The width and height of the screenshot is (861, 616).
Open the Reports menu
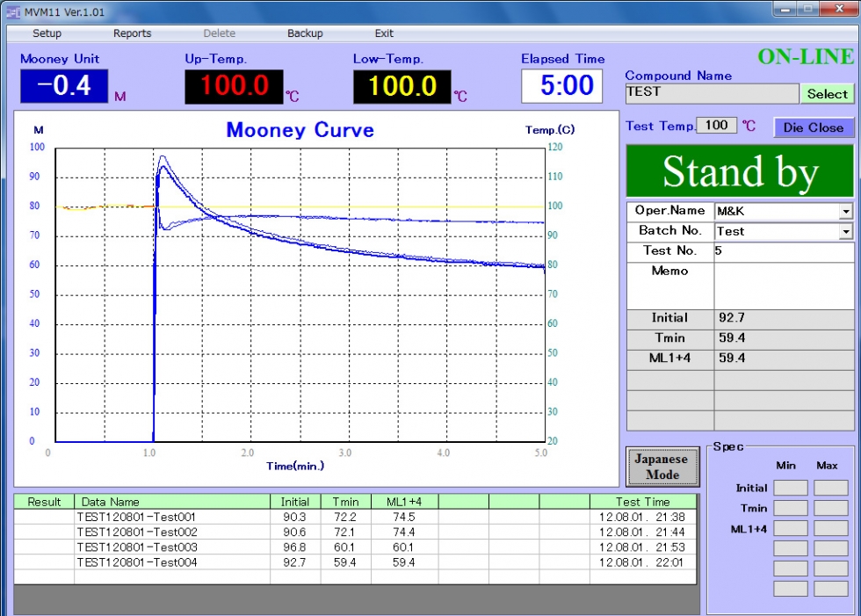pos(132,33)
